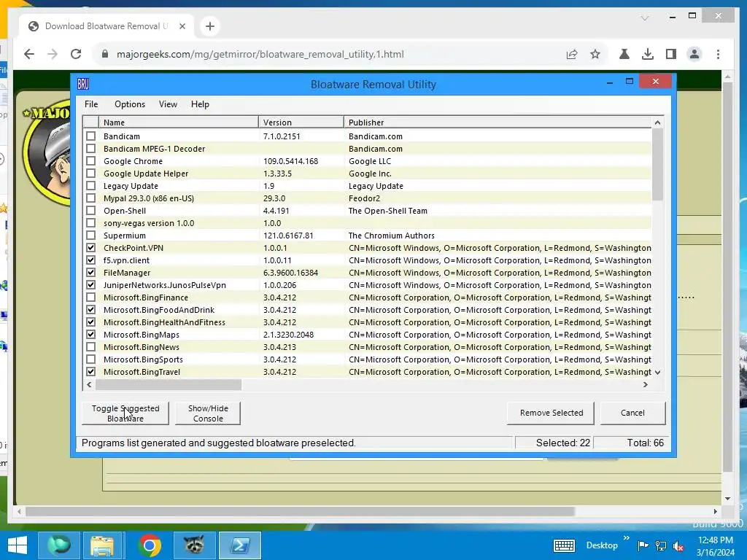Click the list's horizontal scroll left arrow
This screenshot has width=747, height=560.
coord(89,385)
